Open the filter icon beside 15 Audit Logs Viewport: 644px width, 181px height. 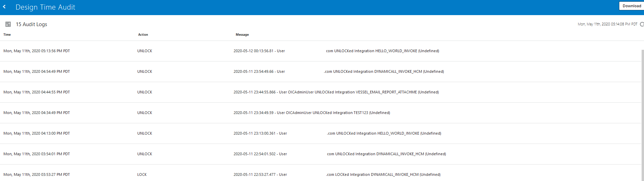(8, 24)
